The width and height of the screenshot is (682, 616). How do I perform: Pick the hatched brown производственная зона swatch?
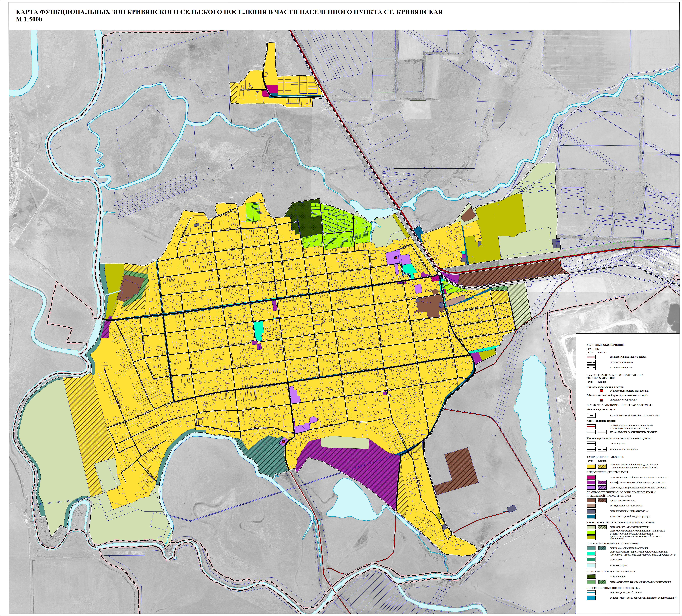(602, 501)
